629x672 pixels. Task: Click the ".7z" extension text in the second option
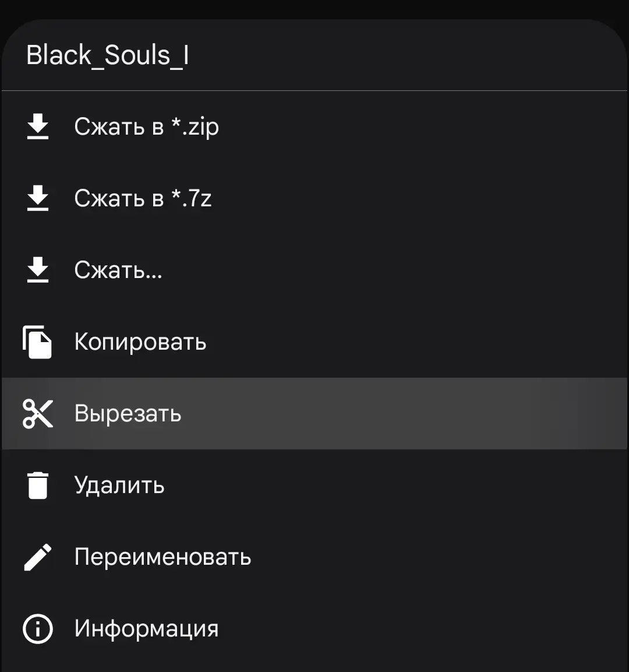197,199
